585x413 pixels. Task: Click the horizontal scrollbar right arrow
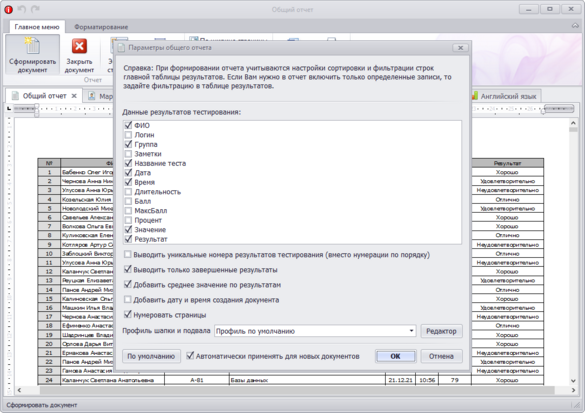pos(573,390)
